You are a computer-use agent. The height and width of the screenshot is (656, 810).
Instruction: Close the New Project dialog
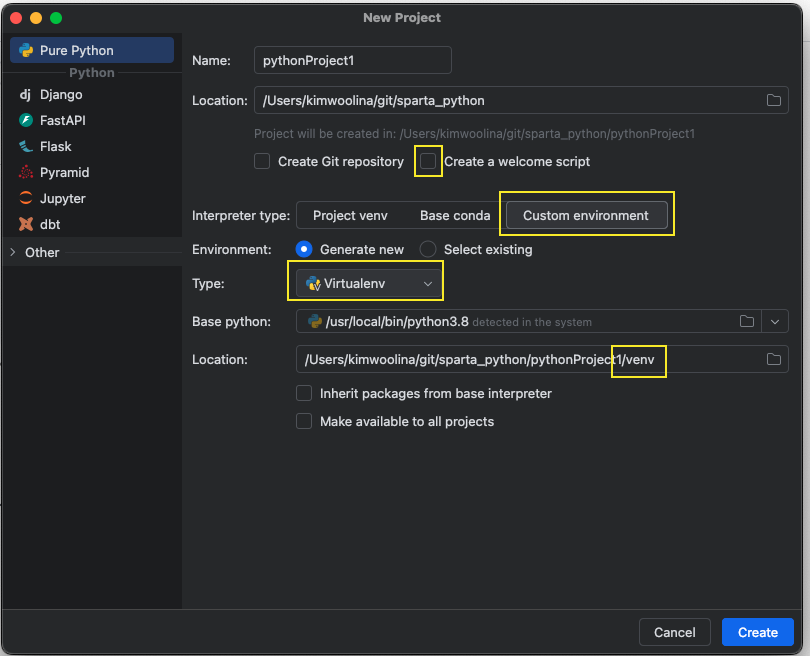(x=15, y=18)
